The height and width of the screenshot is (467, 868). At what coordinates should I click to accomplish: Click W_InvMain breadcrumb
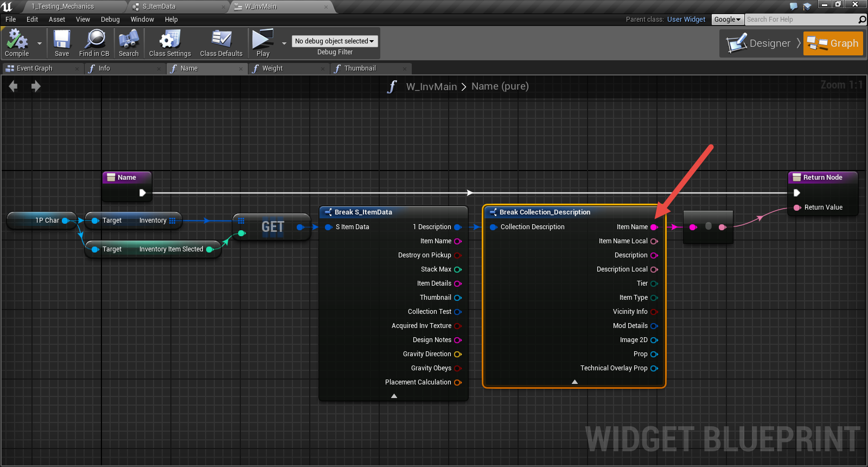[x=431, y=86]
